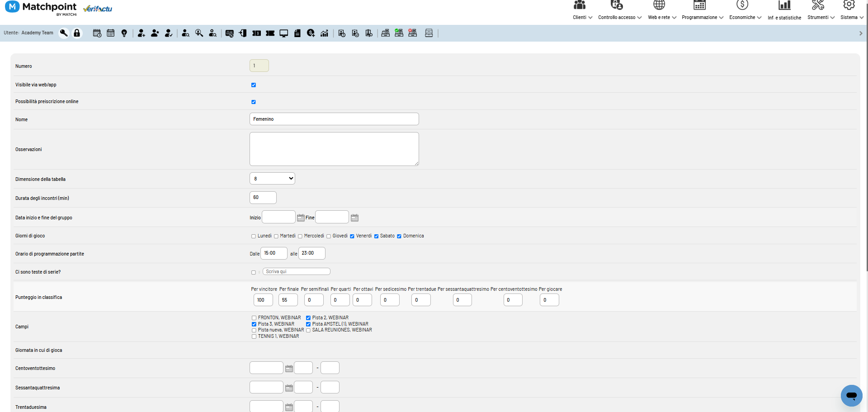Click the Durata degli incontri field
The height and width of the screenshot is (412, 868).
pyautogui.click(x=263, y=198)
